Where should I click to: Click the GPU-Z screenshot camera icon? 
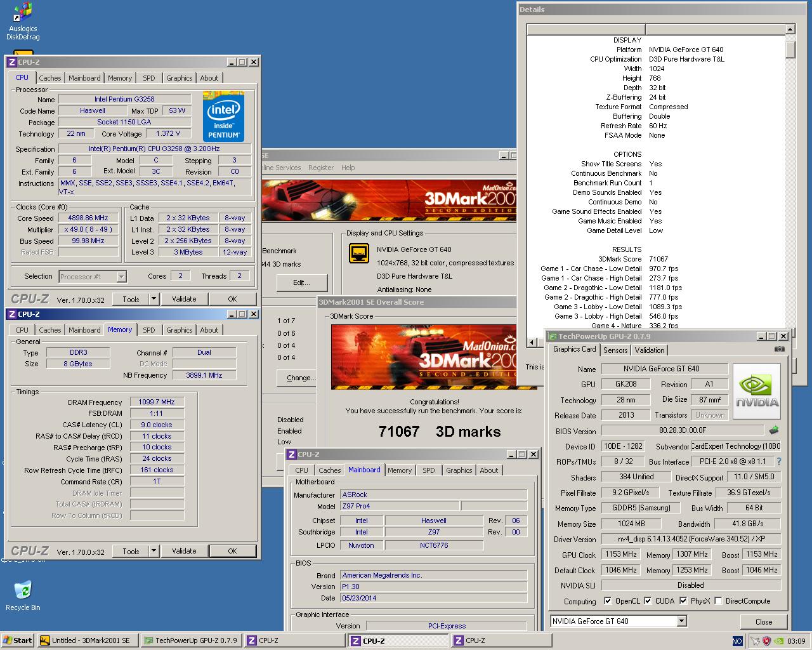click(x=780, y=349)
